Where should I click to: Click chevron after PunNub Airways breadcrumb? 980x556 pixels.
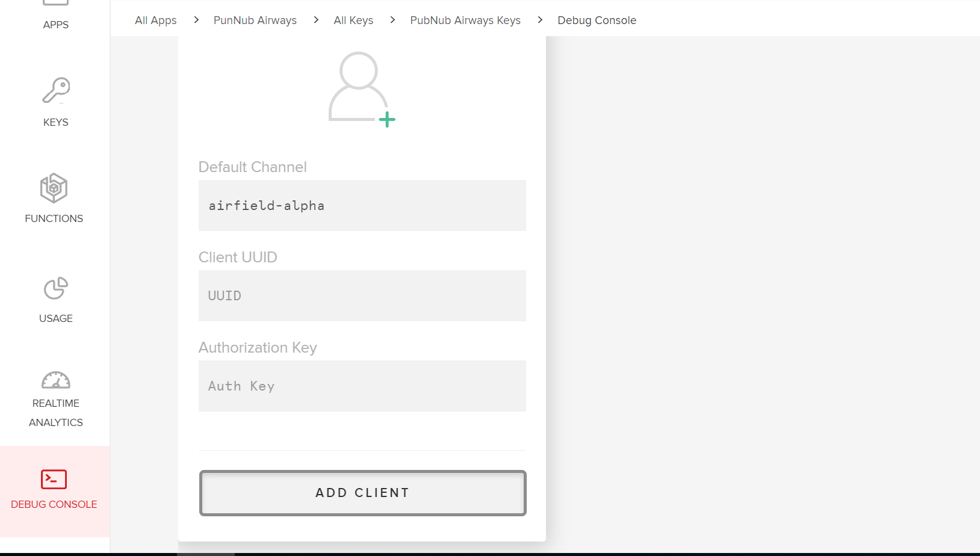[316, 20]
